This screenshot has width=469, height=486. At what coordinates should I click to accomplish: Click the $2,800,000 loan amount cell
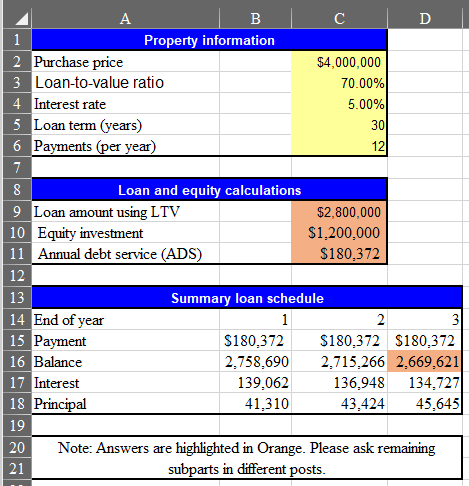(x=339, y=212)
